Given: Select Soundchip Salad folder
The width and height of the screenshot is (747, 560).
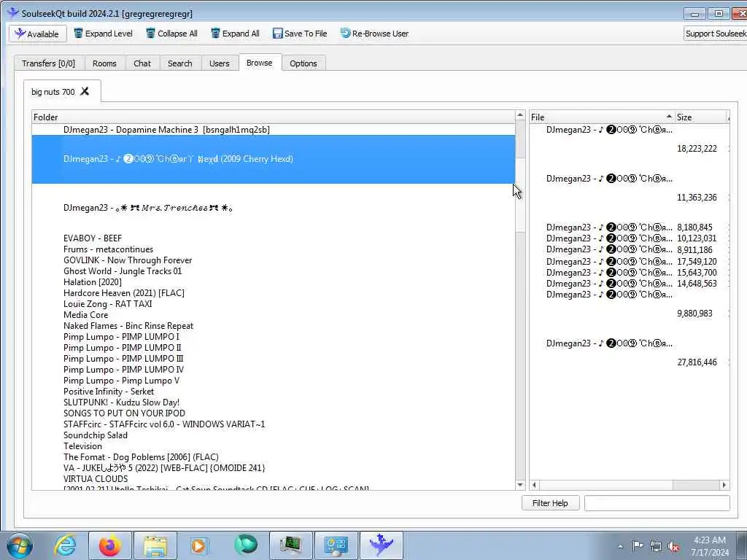Looking at the screenshot, I should (x=96, y=435).
